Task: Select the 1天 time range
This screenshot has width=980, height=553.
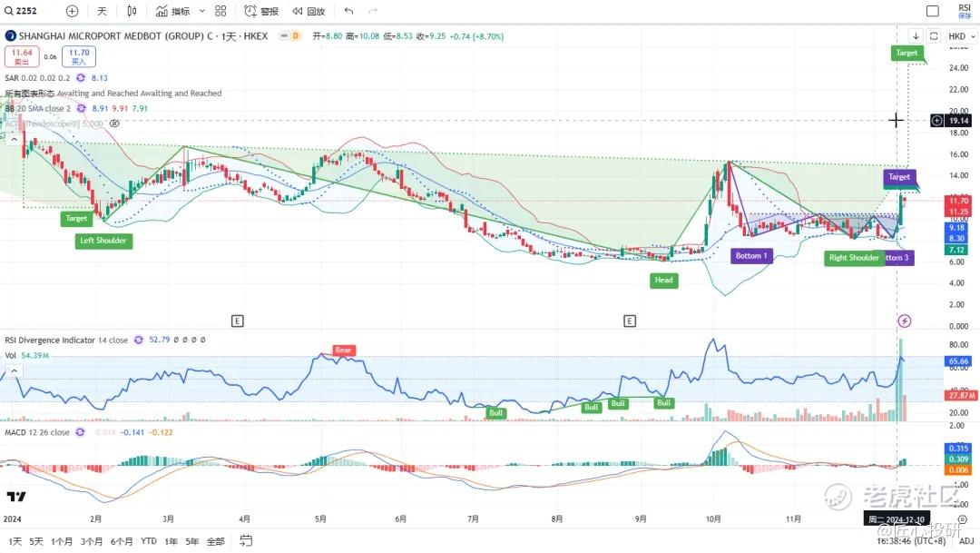Action: pyautogui.click(x=15, y=541)
